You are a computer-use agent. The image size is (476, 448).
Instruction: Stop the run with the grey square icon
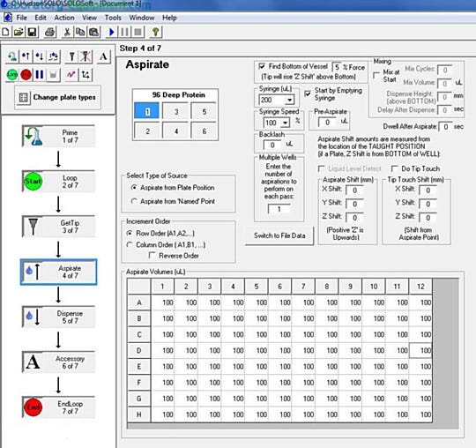pyautogui.click(x=138, y=32)
